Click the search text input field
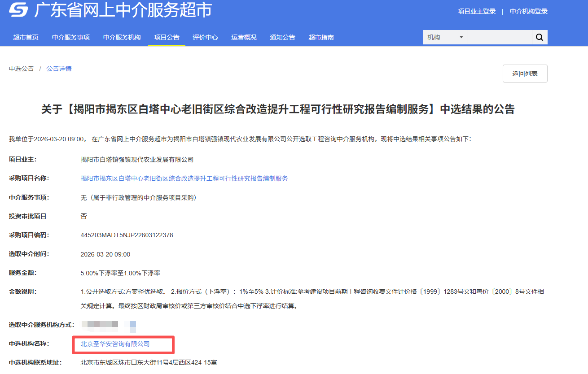The height and width of the screenshot is (374, 588). pos(500,37)
